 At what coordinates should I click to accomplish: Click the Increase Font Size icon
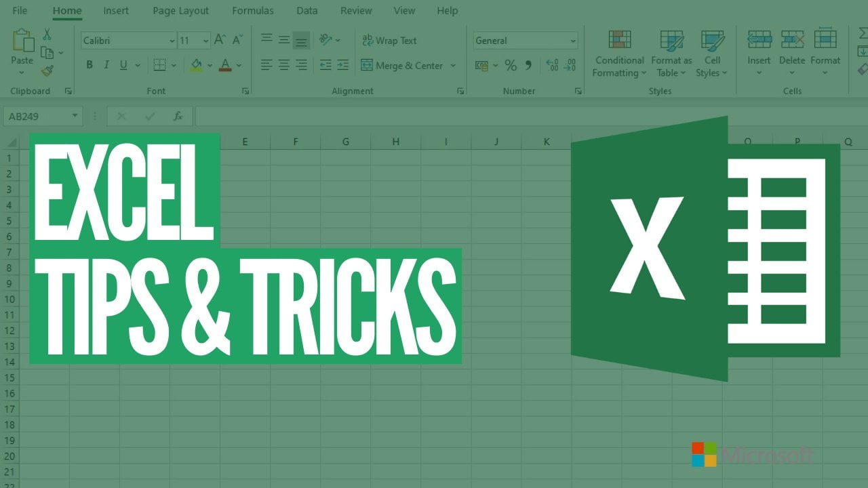(x=220, y=41)
